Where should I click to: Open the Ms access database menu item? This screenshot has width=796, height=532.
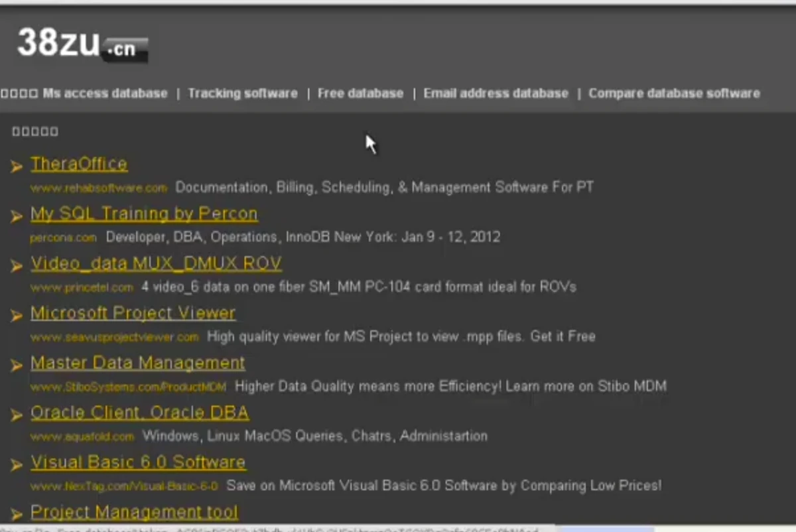point(104,93)
